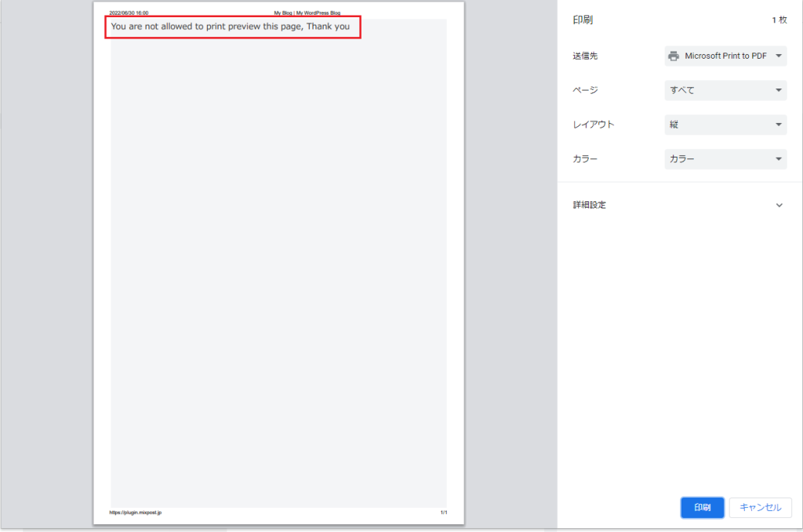Click the plugin.mixpost.jp footer URL in preview
803x532 pixels.
[135, 512]
